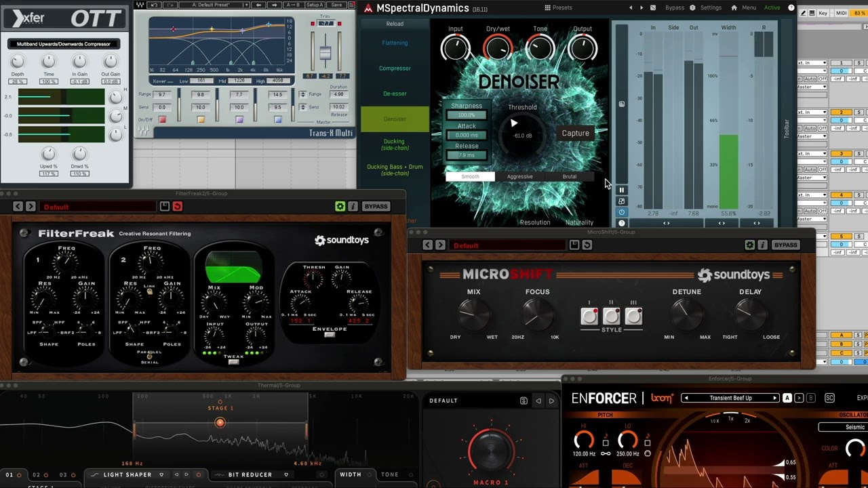Open MSpectralDynamics Presets grid icon
The height and width of the screenshot is (488, 868).
coord(547,7)
